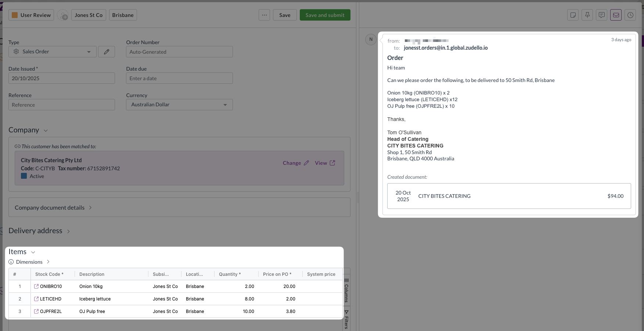The width and height of the screenshot is (644, 331).
Task: Open the OJPFRE2L stock code link icon
Action: [x=36, y=312]
